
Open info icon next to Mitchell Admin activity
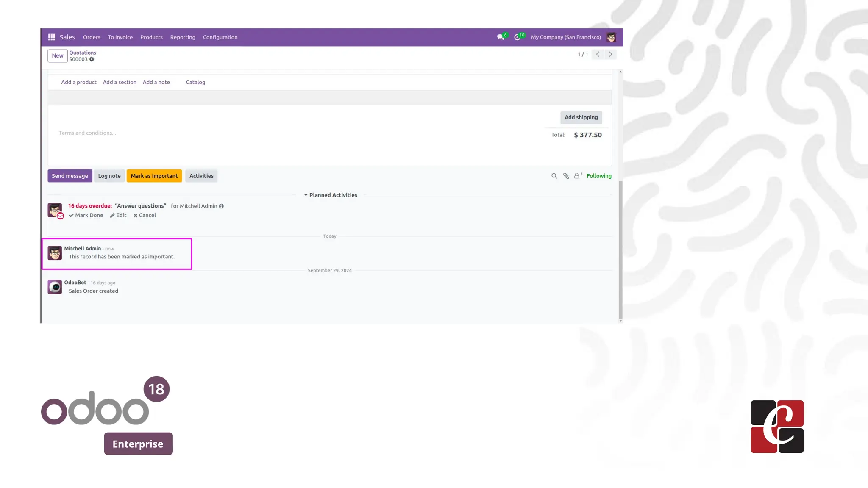pyautogui.click(x=221, y=206)
